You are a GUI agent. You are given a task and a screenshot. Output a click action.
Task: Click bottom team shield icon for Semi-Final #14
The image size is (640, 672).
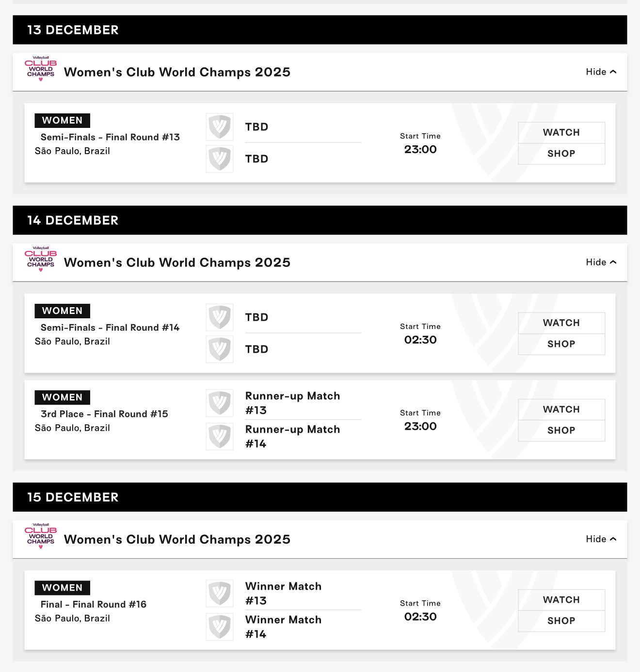(x=220, y=349)
